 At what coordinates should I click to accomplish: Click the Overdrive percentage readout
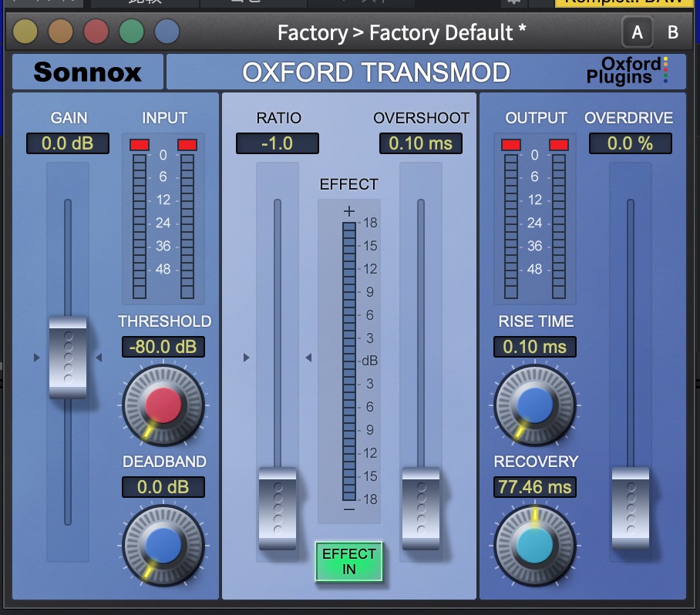[629, 144]
